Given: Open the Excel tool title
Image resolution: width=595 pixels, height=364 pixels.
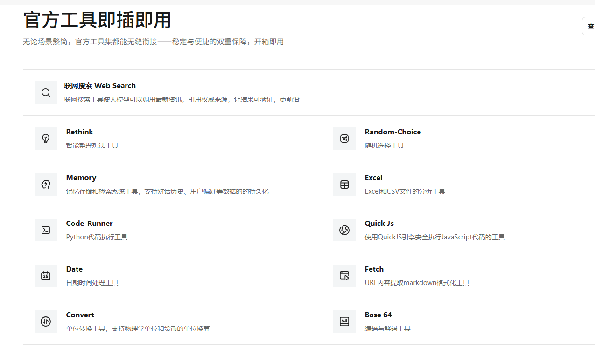Looking at the screenshot, I should [x=374, y=178].
